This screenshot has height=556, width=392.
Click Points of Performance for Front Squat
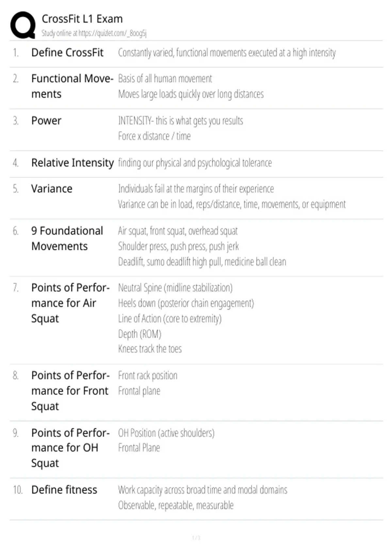[x=70, y=391]
